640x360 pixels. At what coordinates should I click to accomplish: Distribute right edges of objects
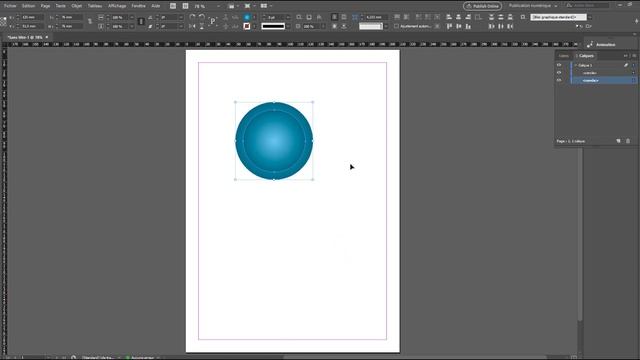pos(510,26)
